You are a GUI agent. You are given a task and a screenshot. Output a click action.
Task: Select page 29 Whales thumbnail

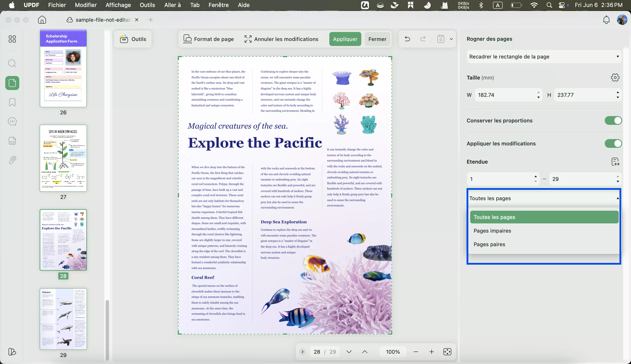pos(63,319)
